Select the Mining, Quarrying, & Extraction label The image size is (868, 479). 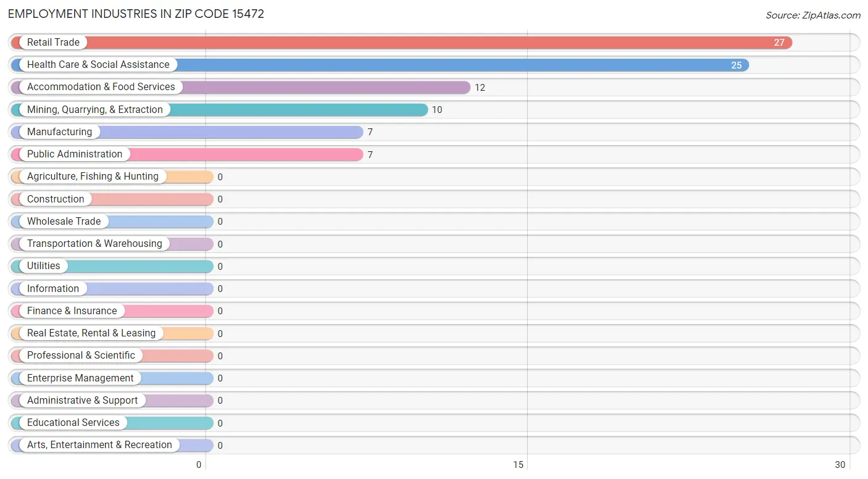(x=95, y=109)
